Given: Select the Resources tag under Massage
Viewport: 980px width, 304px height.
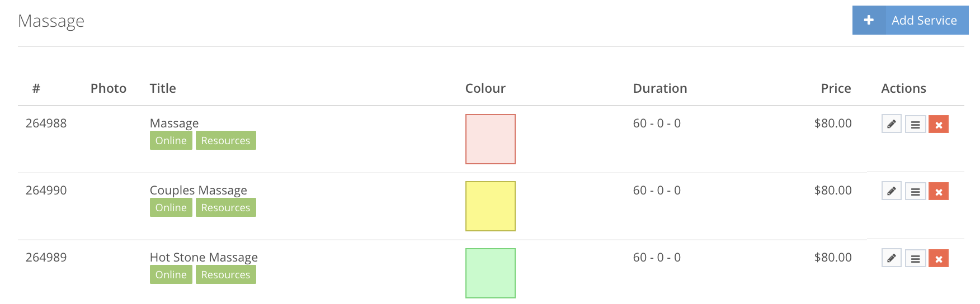Looking at the screenshot, I should click(x=225, y=140).
